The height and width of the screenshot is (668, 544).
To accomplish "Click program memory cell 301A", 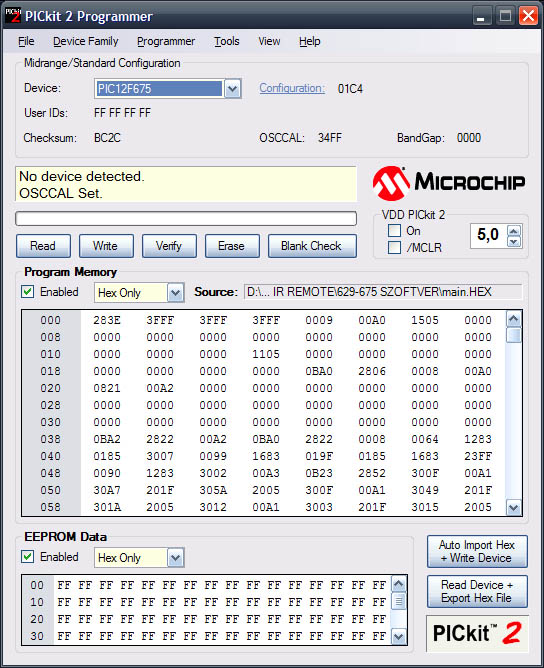I will click(x=107, y=507).
